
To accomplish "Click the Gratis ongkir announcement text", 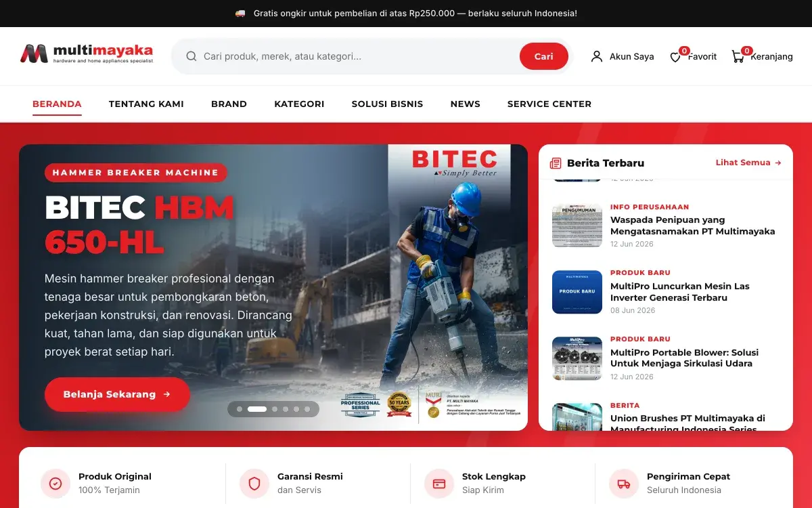I will (415, 14).
